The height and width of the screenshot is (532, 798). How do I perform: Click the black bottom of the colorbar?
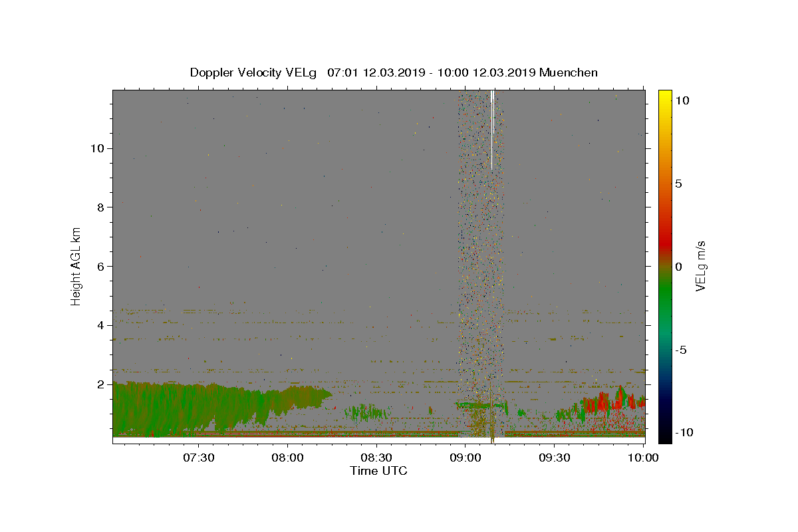[664, 436]
